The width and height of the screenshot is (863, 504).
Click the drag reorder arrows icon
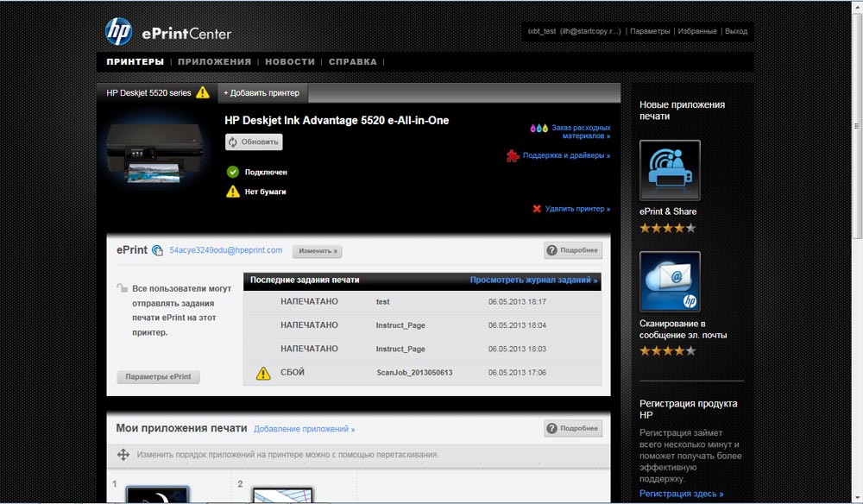pos(123,455)
